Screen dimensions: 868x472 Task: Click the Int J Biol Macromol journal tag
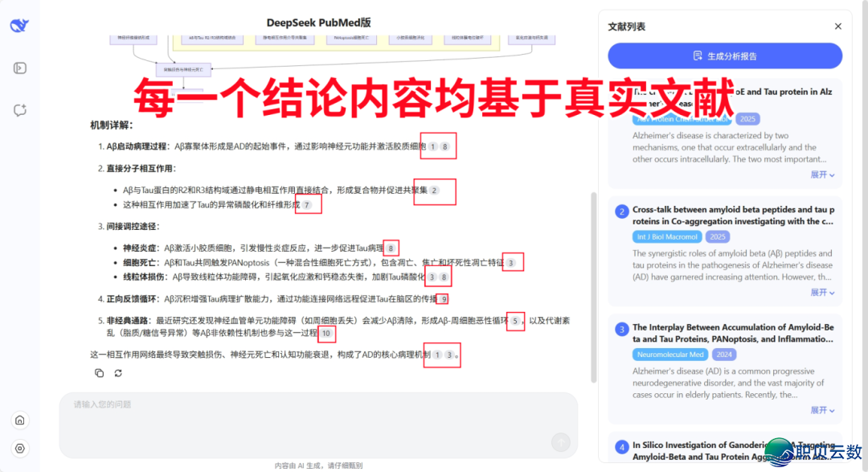pos(668,236)
